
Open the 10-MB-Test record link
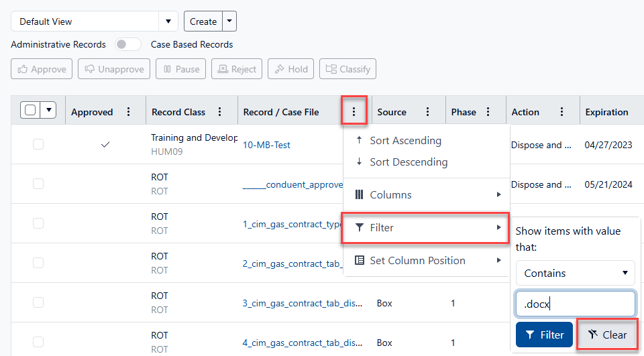point(266,145)
